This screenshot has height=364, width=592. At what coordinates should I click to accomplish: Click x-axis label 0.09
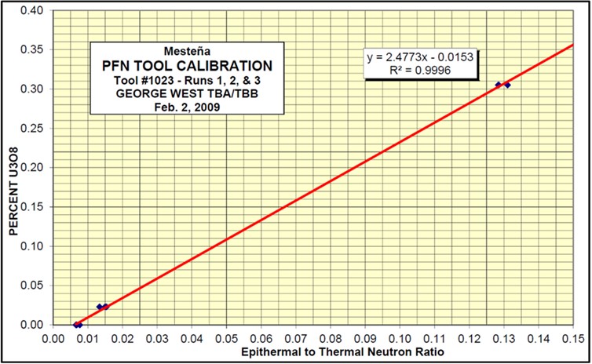[365, 338]
